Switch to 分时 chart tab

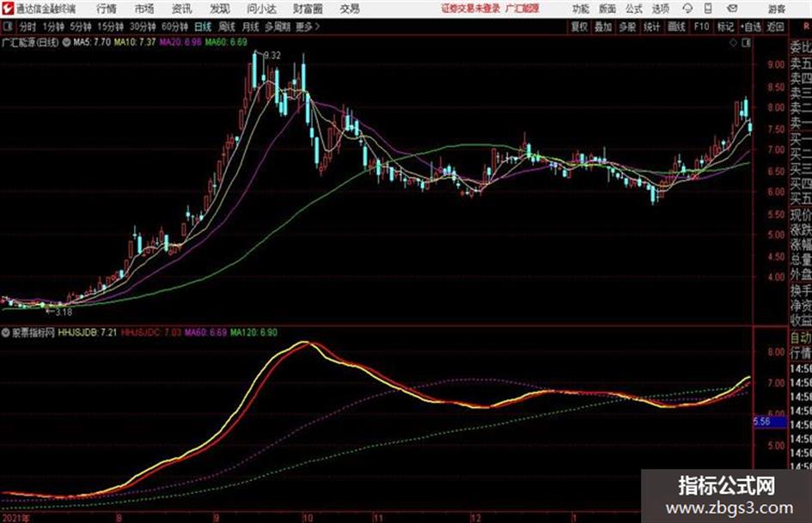pyautogui.click(x=28, y=27)
